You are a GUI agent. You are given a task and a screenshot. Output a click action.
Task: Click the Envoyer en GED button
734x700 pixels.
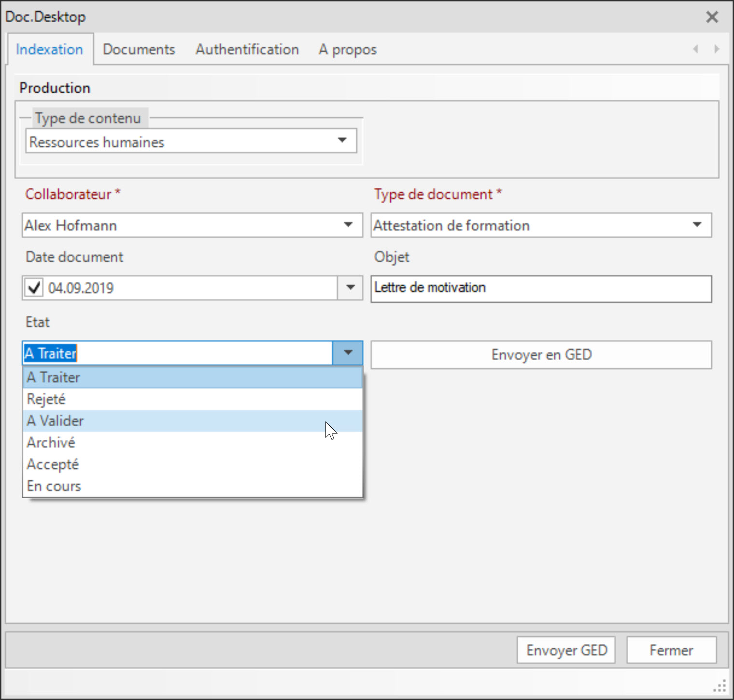(541, 355)
